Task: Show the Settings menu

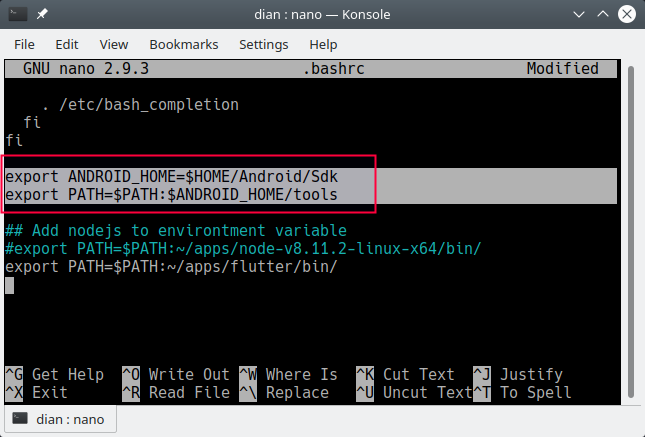Action: (x=263, y=45)
